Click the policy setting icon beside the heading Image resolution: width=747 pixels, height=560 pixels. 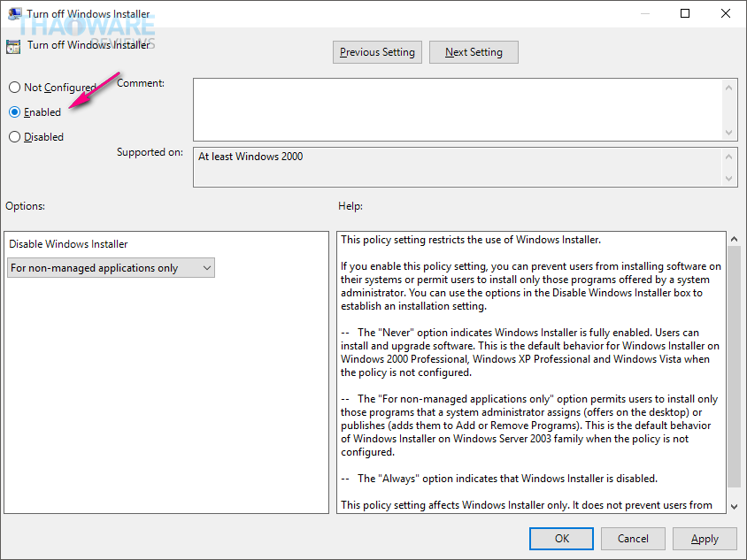13,47
